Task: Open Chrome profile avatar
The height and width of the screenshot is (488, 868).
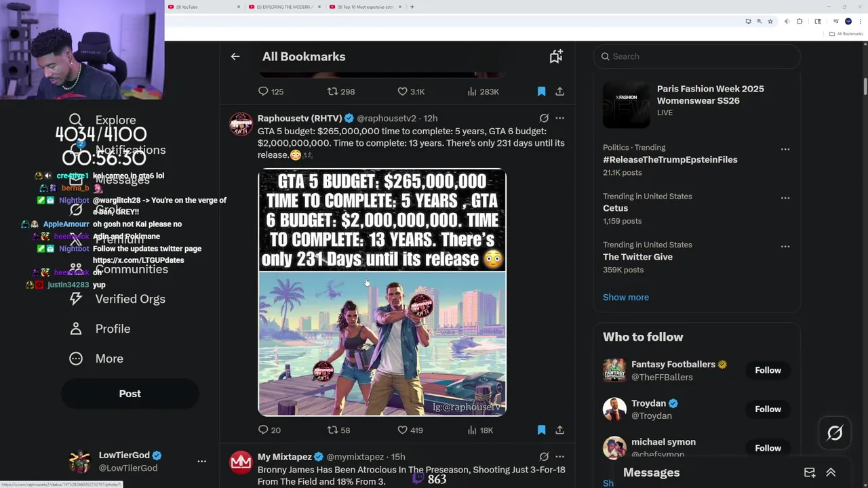Action: click(x=848, y=22)
